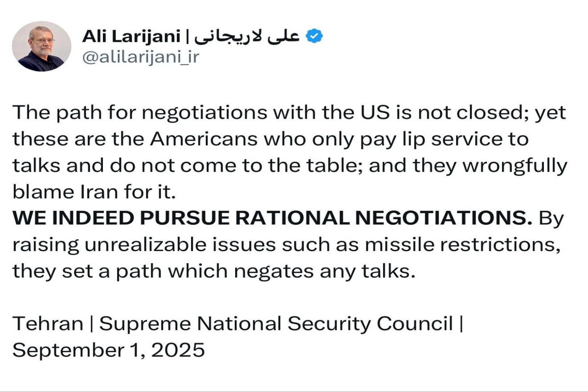Open Ali Larijani's profile avatar photo
The width and height of the screenshot is (588, 392).
click(42, 47)
